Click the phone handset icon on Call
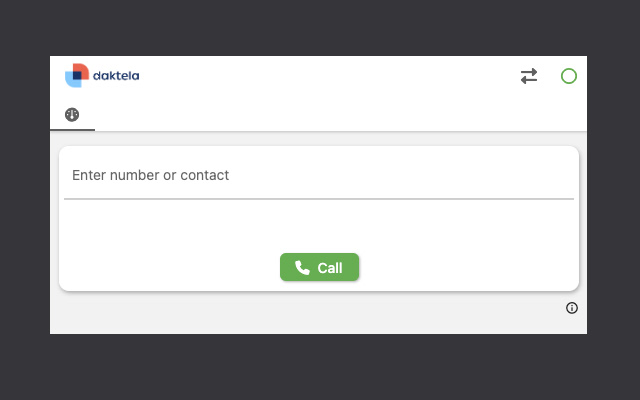This screenshot has width=640, height=400. pyautogui.click(x=302, y=268)
